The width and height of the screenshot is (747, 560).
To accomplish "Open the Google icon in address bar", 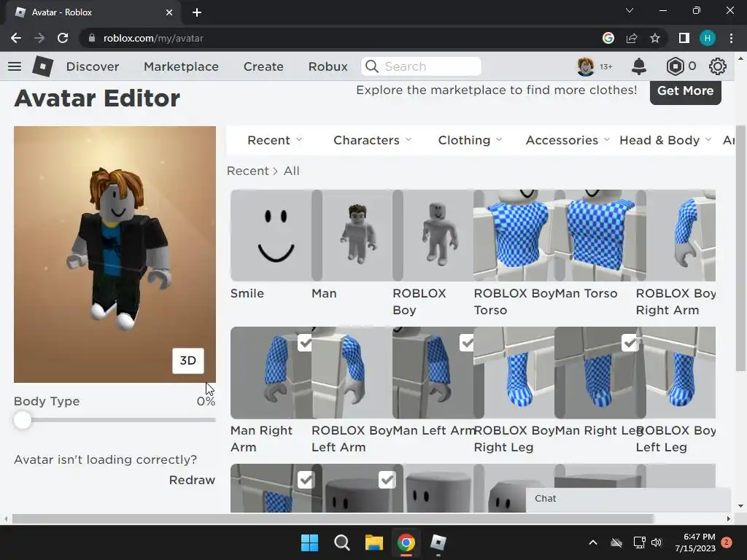I will coord(608,38).
